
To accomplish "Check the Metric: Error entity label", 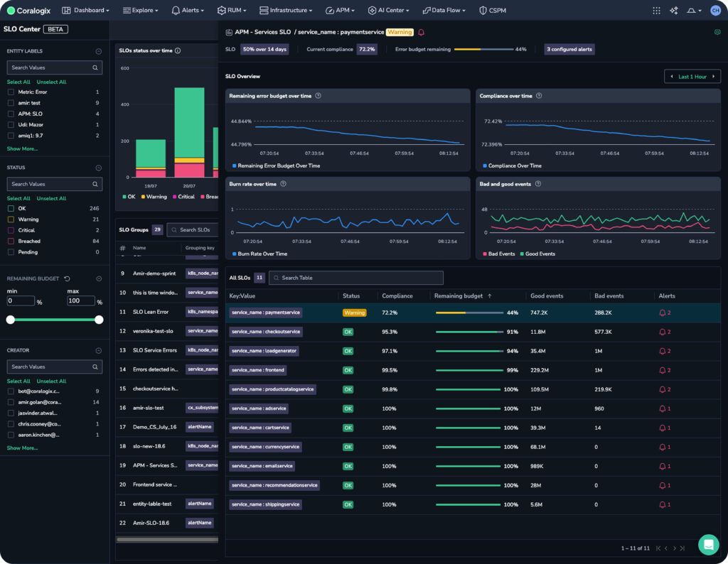I will 11,92.
